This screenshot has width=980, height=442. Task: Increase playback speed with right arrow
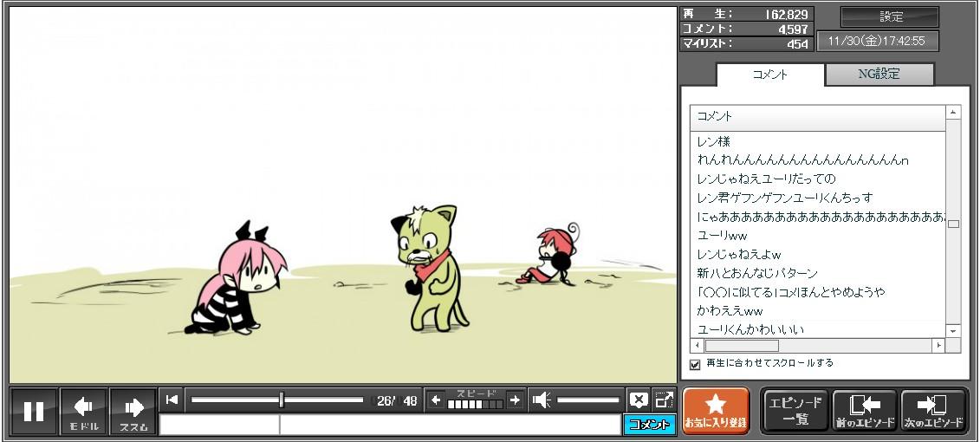[515, 400]
